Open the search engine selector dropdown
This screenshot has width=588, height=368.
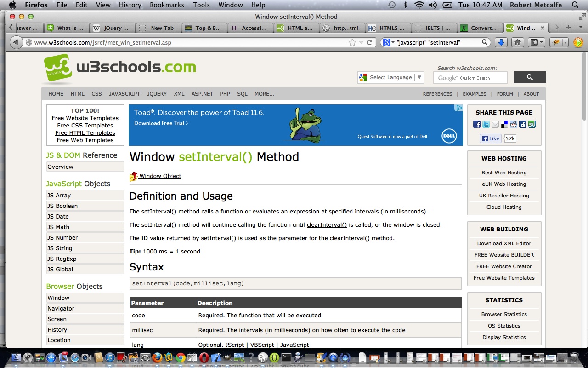[389, 42]
